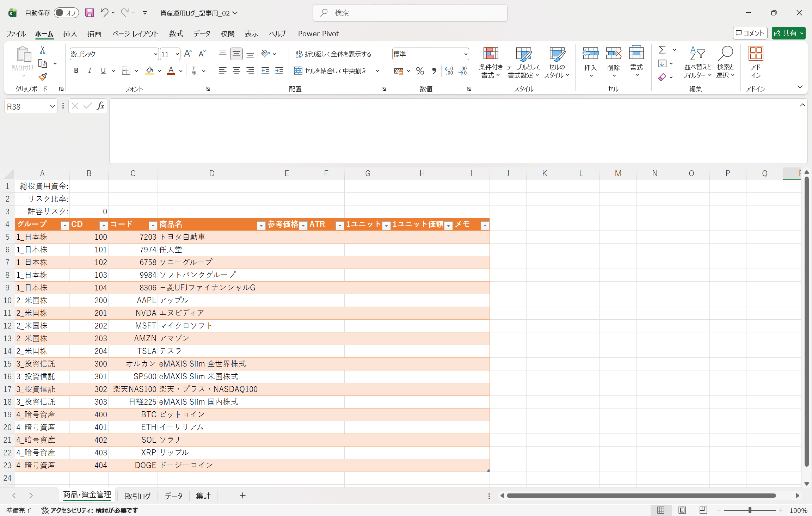Click the 共有 share button

(x=785, y=33)
